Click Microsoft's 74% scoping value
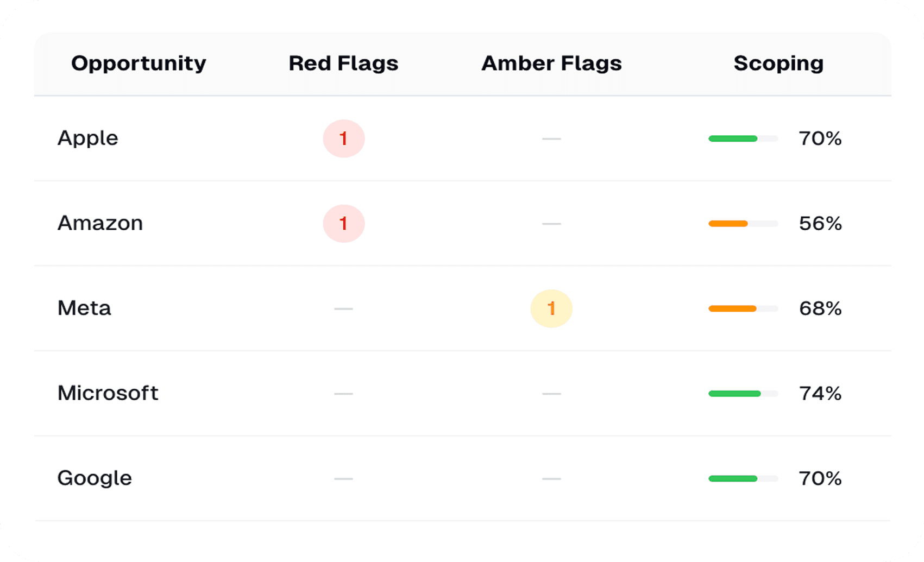Screen dimensions: 924x562 tap(820, 393)
